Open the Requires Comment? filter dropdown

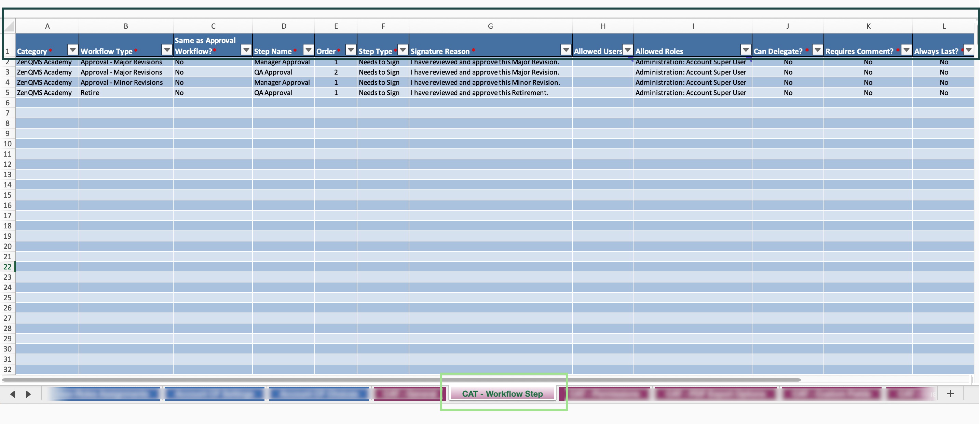pos(907,50)
